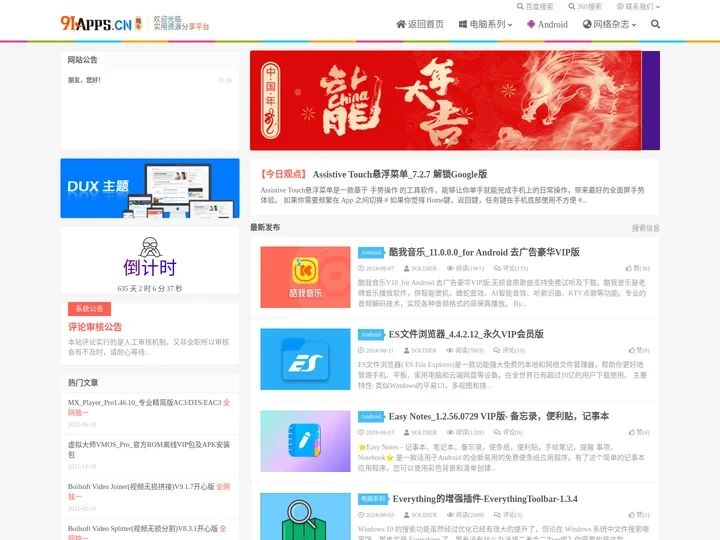Click the 评论(10) comments link
This screenshot has height=540, width=720.
pyautogui.click(x=509, y=350)
